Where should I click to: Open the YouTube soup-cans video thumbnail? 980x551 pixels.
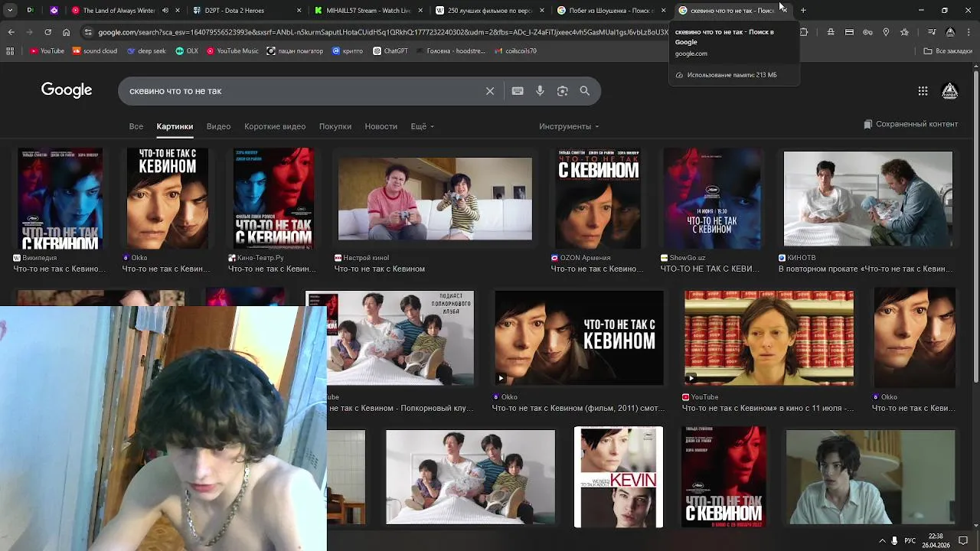769,337
